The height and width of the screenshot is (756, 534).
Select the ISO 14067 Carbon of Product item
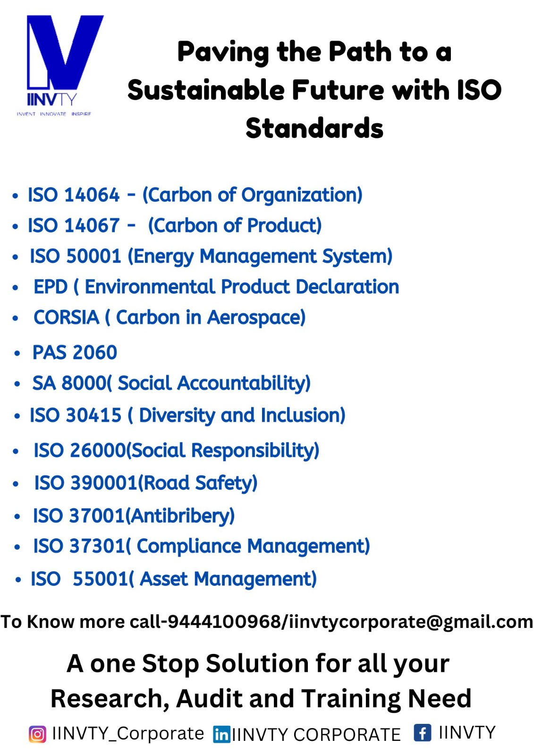(x=175, y=225)
